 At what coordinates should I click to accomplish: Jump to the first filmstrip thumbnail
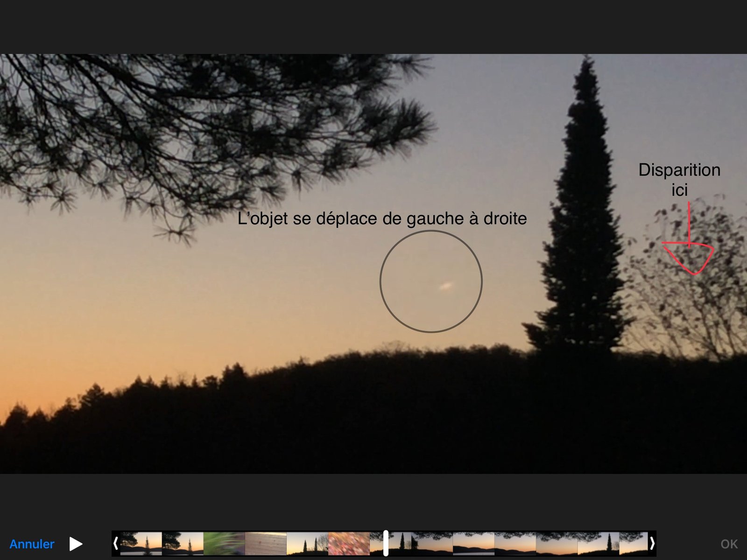pyautogui.click(x=141, y=544)
